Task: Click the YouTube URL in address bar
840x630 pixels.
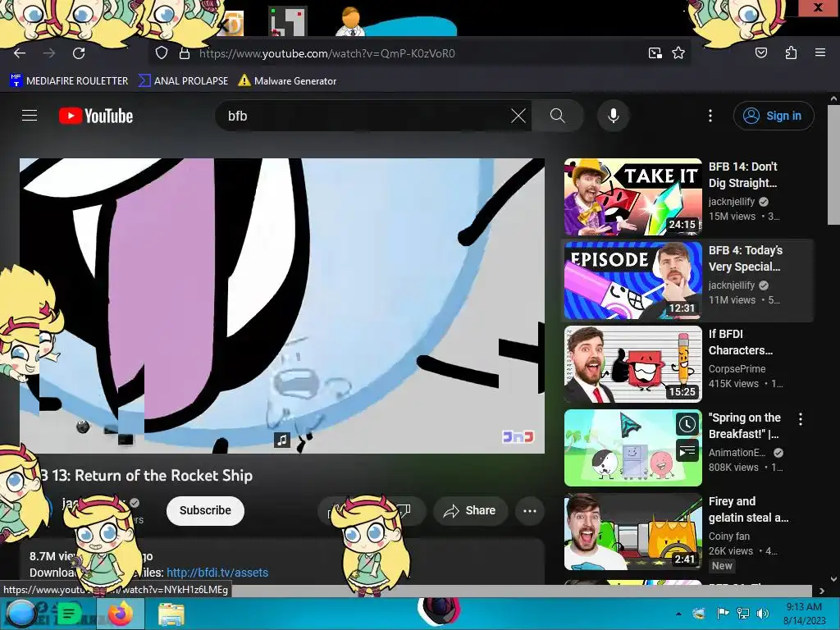Action: pos(326,53)
